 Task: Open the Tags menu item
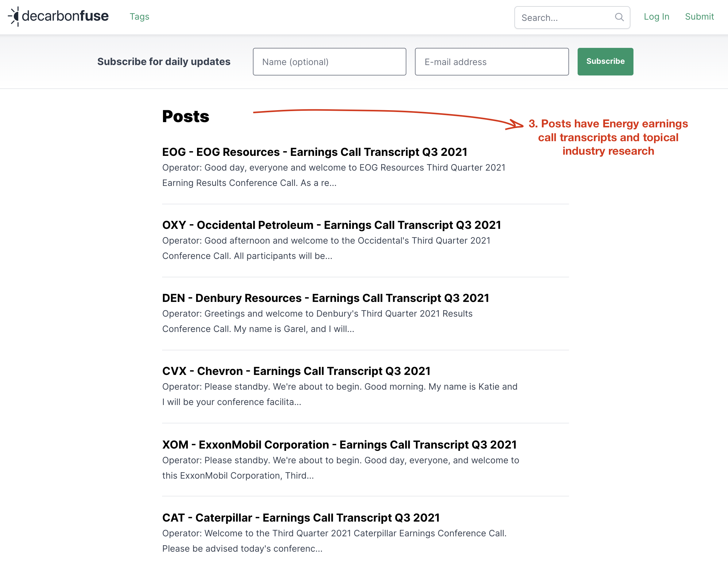139,17
